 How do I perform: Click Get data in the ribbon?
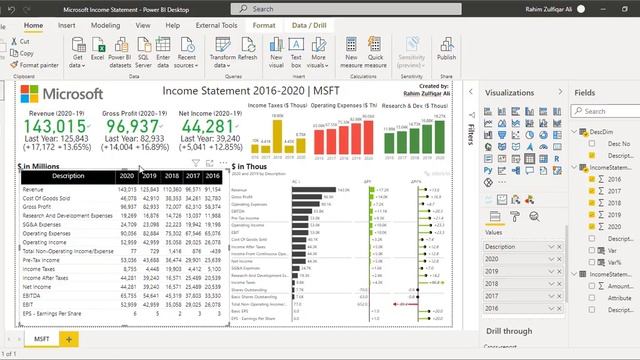[77, 52]
